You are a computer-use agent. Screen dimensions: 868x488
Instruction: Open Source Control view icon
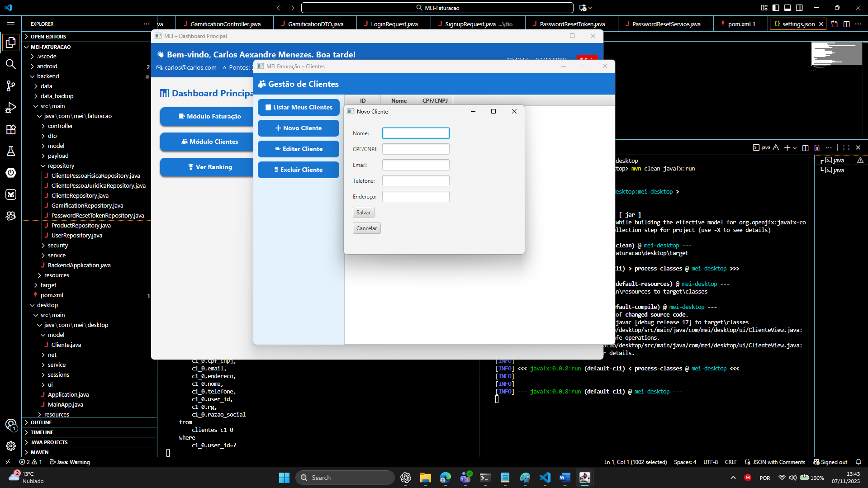[11, 86]
